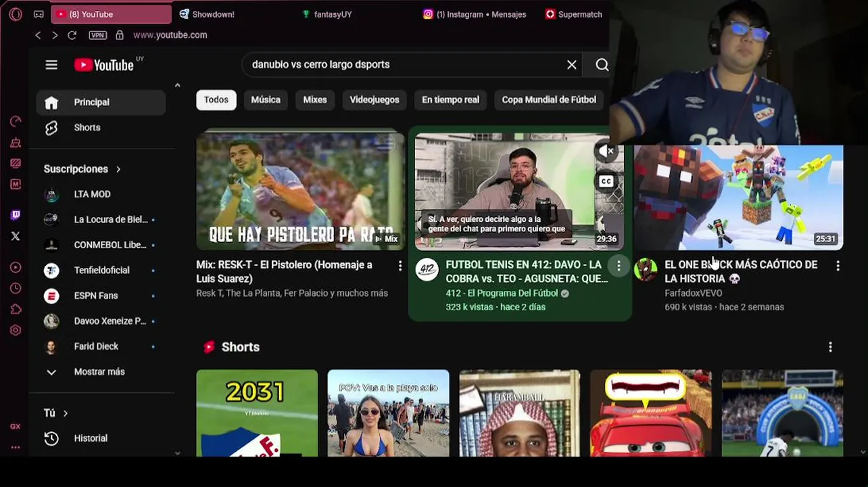
Task: Open Principal in YouTube sidebar
Action: [101, 102]
